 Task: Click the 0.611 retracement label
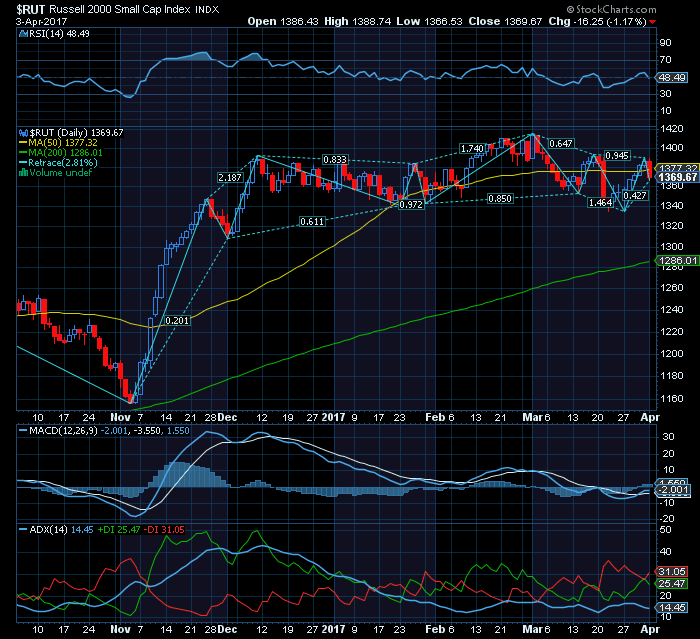tap(312, 221)
